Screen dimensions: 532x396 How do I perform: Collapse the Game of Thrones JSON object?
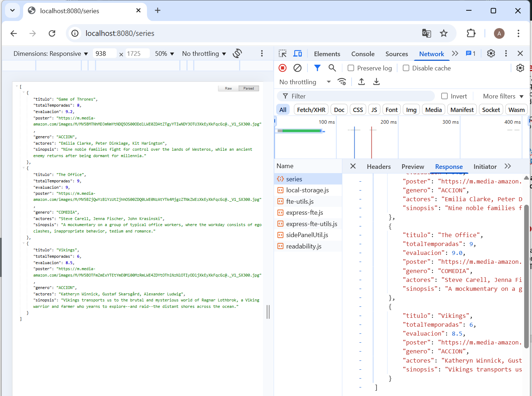pyautogui.click(x=24, y=92)
